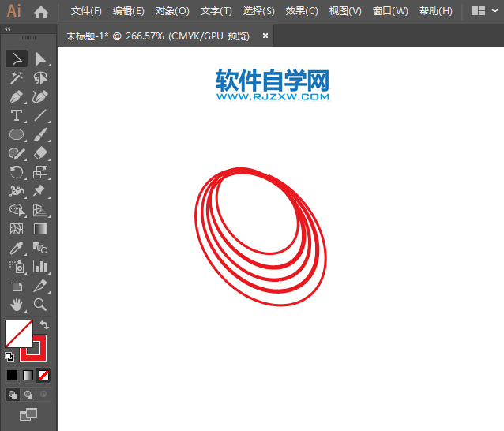Open the 文件(F) menu
The height and width of the screenshot is (431, 504).
[86, 11]
